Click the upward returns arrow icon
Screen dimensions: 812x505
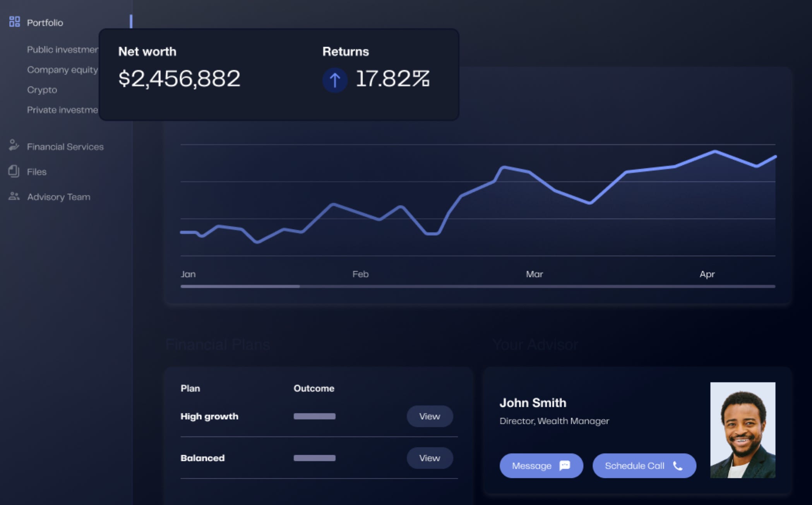point(335,79)
